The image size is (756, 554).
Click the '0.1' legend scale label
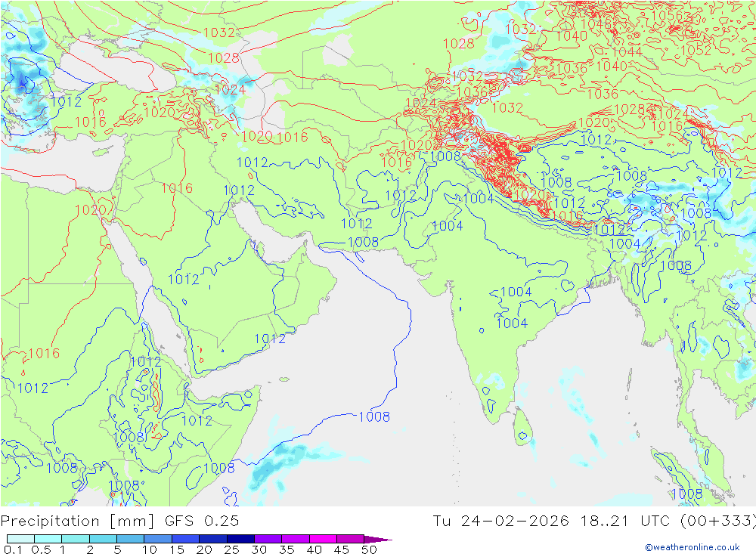(13, 549)
